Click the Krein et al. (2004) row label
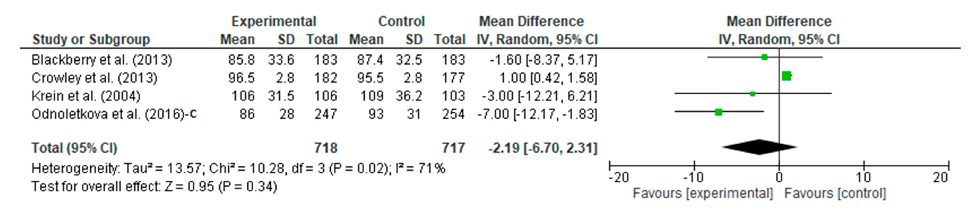 [86, 96]
